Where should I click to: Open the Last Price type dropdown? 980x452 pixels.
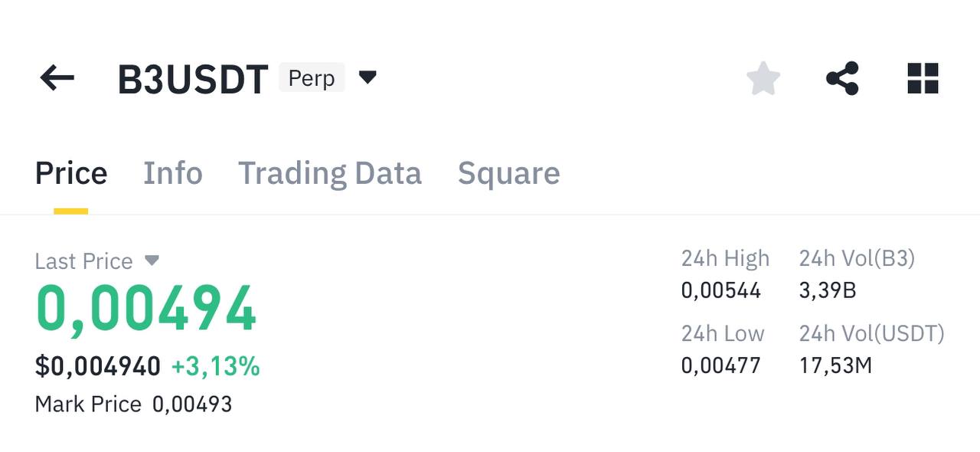152,260
